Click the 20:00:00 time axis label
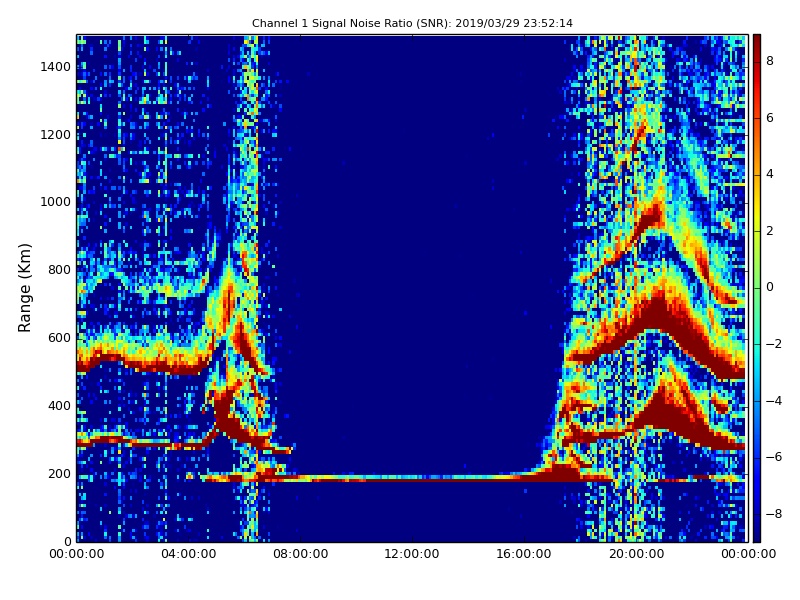Viewport: 800px width, 600px height. [x=636, y=554]
